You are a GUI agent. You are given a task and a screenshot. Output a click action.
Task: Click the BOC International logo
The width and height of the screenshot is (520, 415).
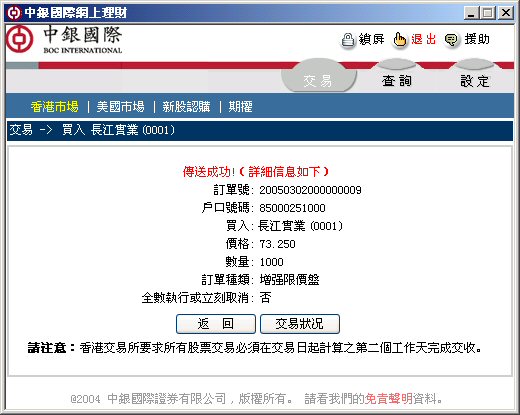pyautogui.click(x=64, y=40)
